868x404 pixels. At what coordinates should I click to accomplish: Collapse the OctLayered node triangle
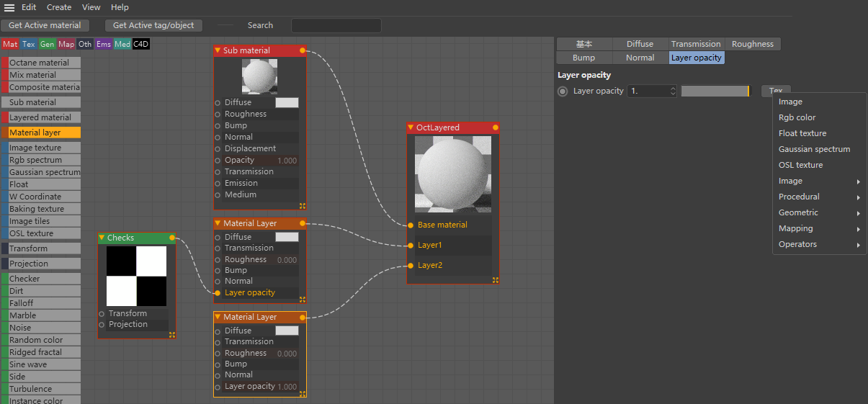(411, 127)
